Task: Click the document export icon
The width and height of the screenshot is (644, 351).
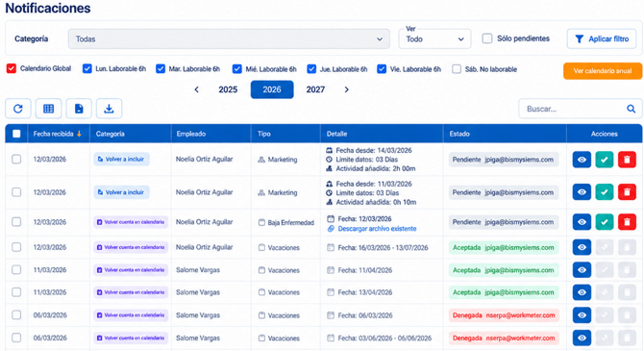Action: (x=79, y=109)
